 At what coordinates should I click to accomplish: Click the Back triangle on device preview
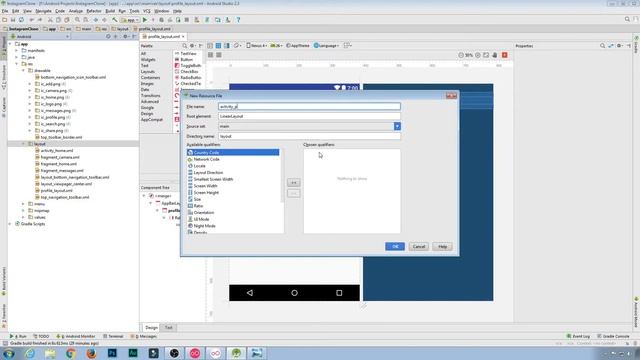pos(250,293)
